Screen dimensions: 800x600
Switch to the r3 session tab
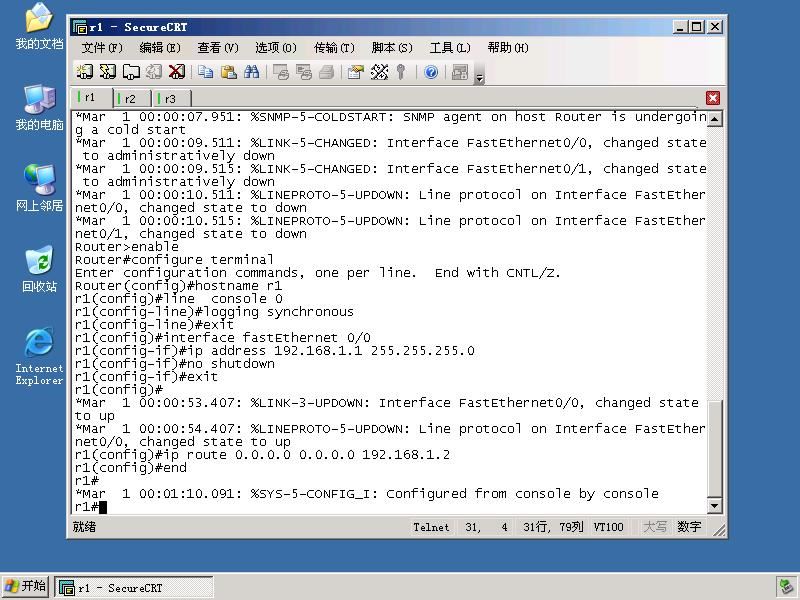172,98
